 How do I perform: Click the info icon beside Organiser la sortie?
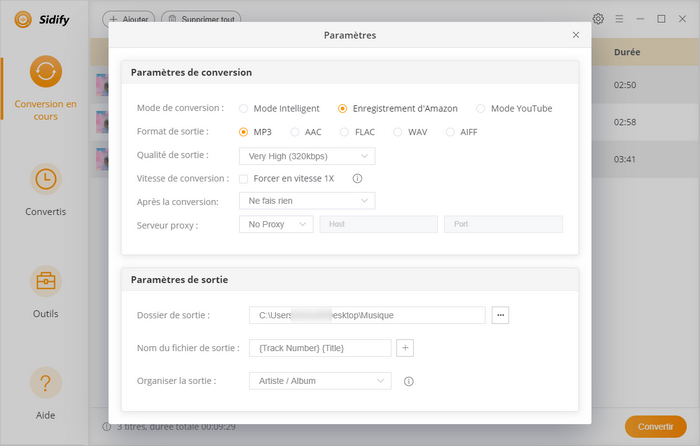click(x=408, y=381)
